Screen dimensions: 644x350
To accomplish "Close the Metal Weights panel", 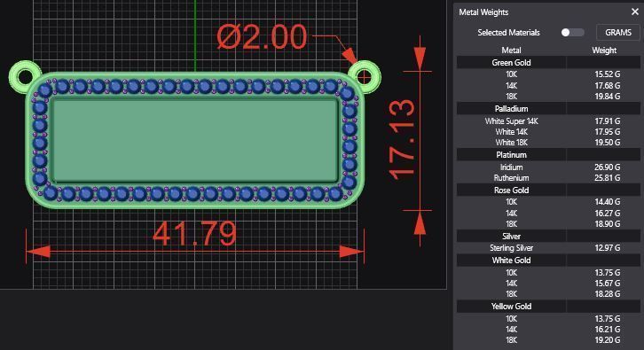I will (x=634, y=12).
